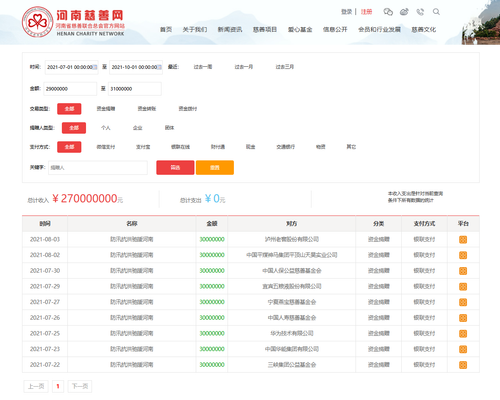Focus the end date field 2021-10-01
Image resolution: width=500 pixels, height=400 pixels.
click(136, 67)
